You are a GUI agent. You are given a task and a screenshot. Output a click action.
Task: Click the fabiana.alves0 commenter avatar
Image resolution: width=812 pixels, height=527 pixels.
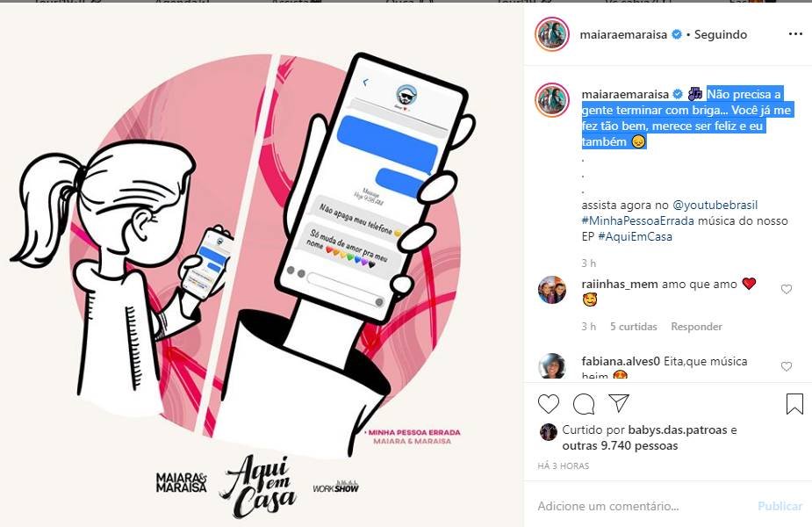(551, 366)
